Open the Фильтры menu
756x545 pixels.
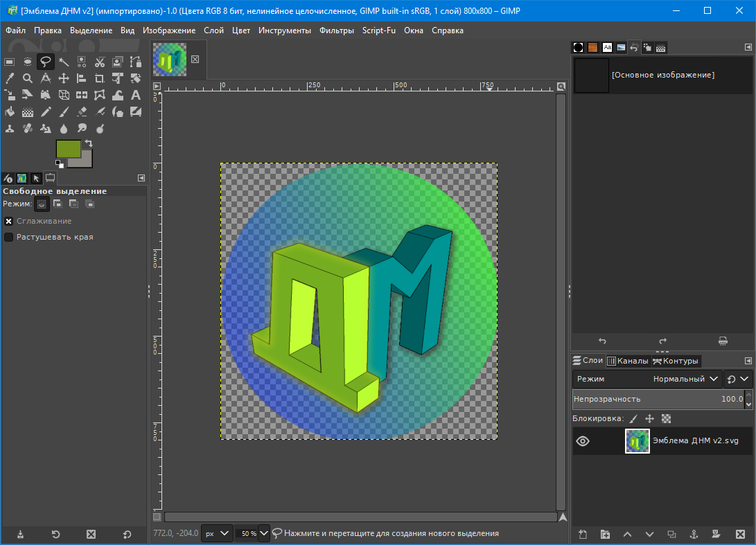337,30
